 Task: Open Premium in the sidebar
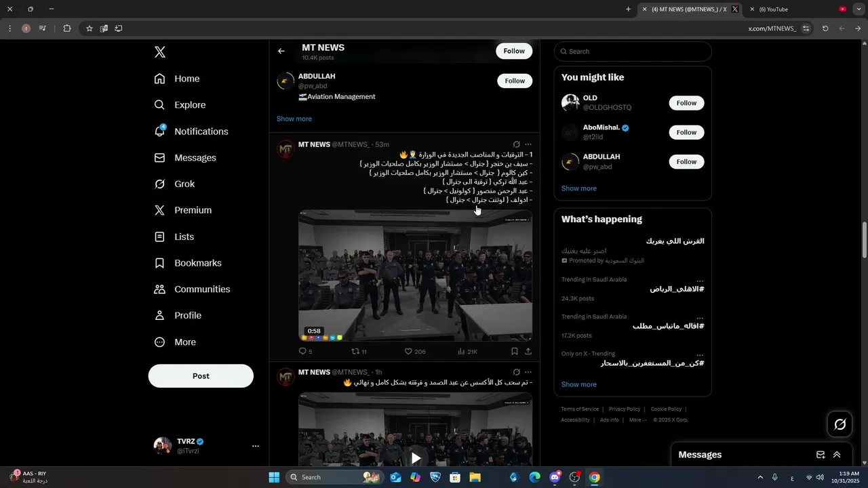tap(183, 210)
